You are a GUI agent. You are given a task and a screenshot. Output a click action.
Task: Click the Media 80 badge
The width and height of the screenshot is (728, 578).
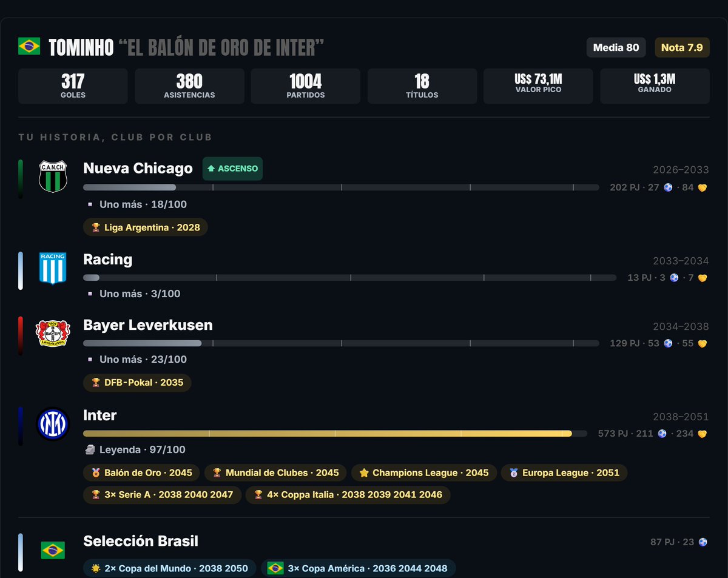pyautogui.click(x=616, y=47)
